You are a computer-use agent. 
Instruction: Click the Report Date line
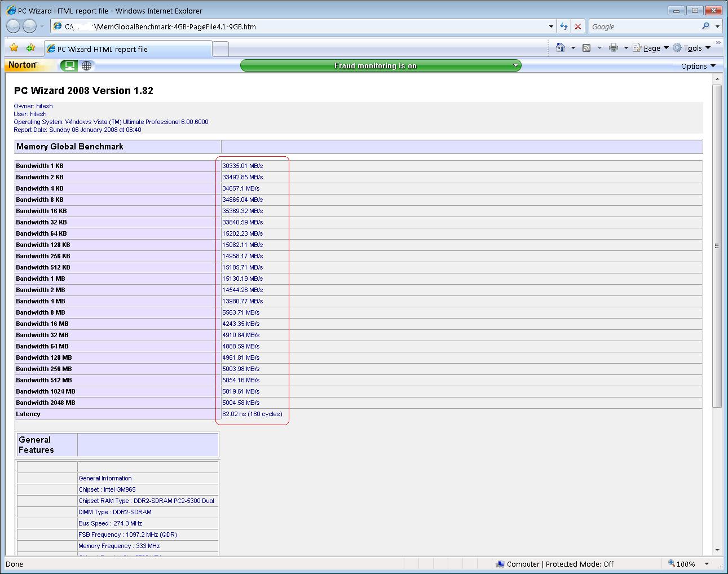[x=77, y=130]
